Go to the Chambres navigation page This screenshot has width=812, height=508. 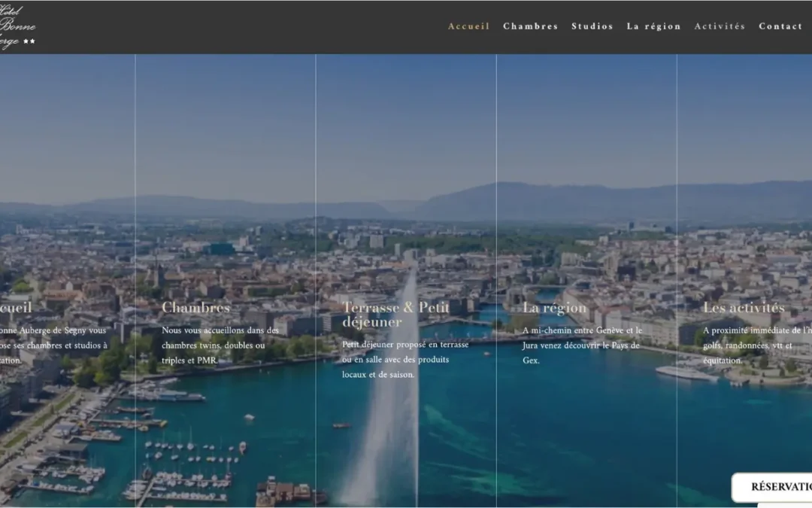coord(530,26)
